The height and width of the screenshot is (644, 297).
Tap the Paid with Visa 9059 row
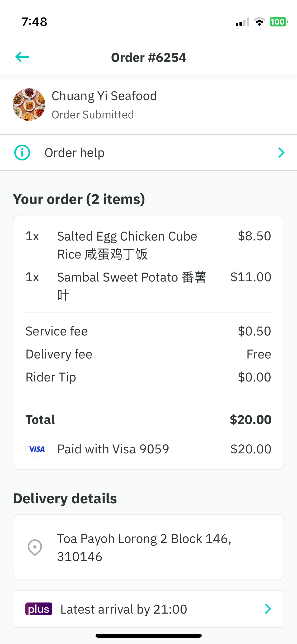(x=148, y=449)
